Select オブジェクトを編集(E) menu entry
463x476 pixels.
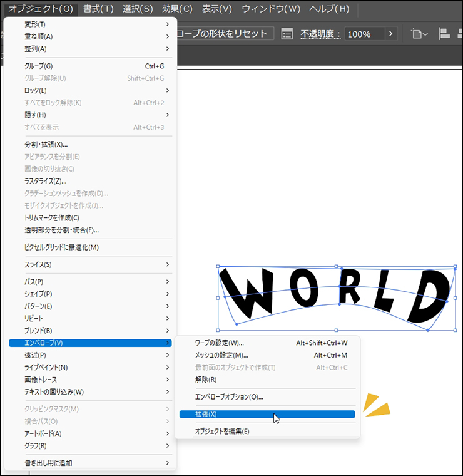221,432
